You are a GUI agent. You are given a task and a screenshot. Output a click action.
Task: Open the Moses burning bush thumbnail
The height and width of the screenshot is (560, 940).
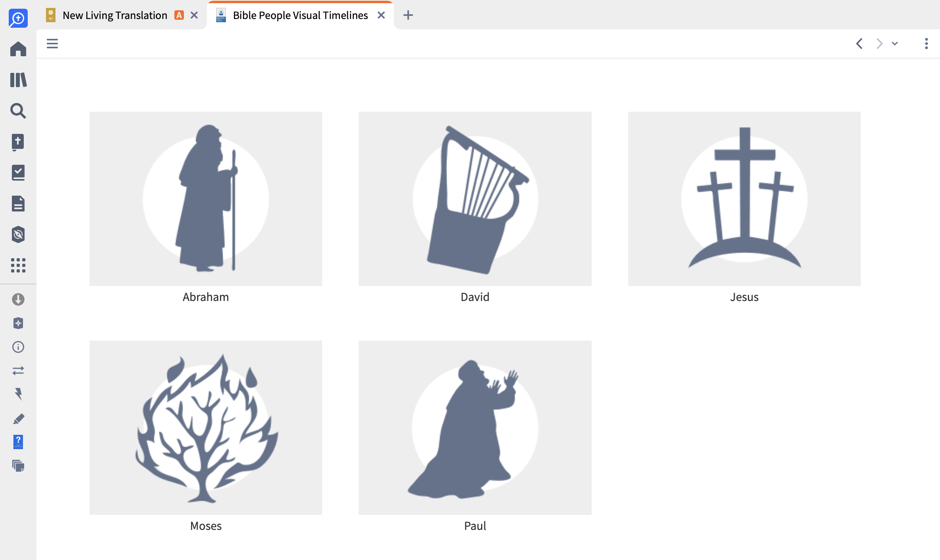pyautogui.click(x=206, y=428)
